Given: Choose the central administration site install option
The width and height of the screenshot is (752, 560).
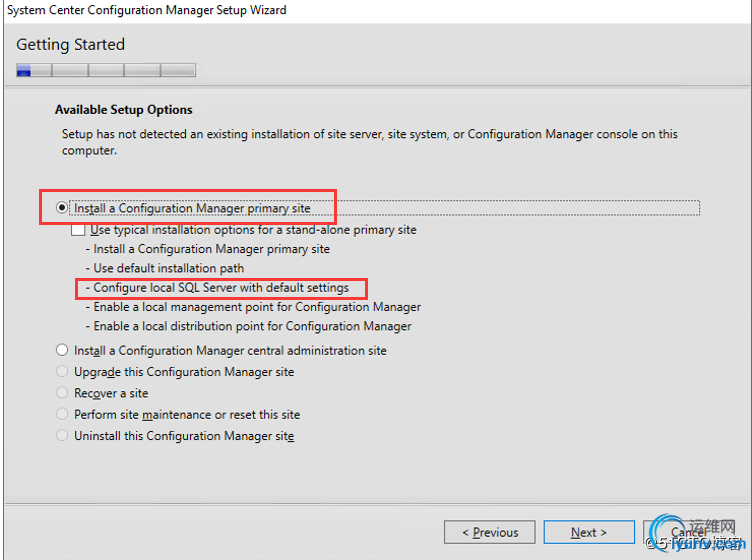Looking at the screenshot, I should (x=62, y=350).
